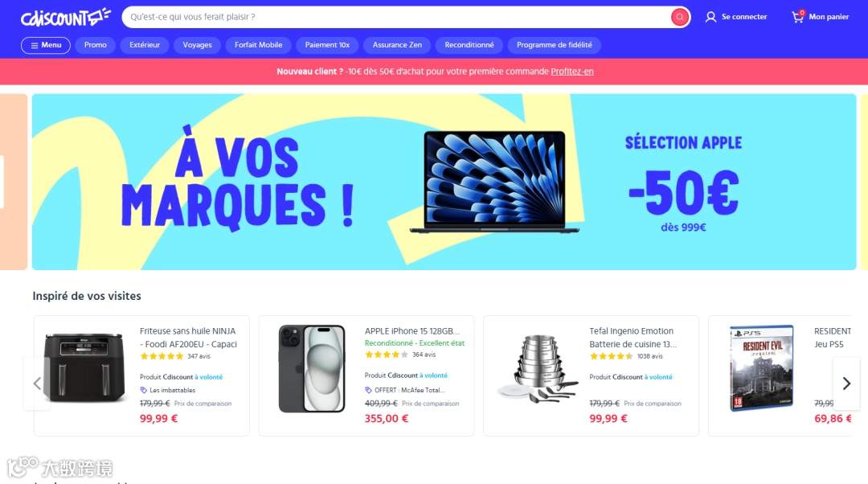Image resolution: width=868 pixels, height=484 pixels.
Task: Open the iPhone 15 product image
Action: 312,369
